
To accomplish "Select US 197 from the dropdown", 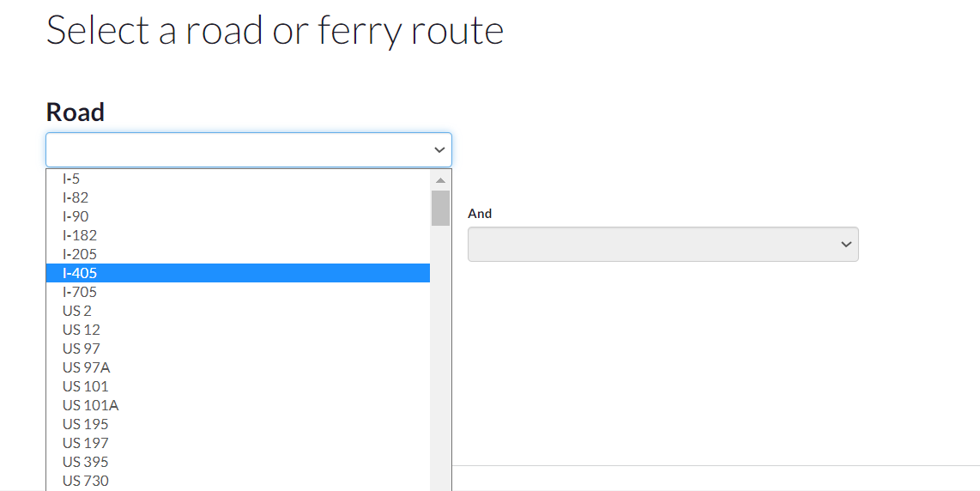I will 86,443.
